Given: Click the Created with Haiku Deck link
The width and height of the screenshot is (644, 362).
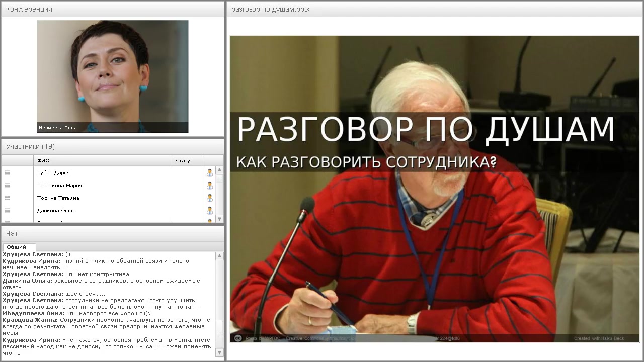Looking at the screenshot, I should [x=600, y=338].
